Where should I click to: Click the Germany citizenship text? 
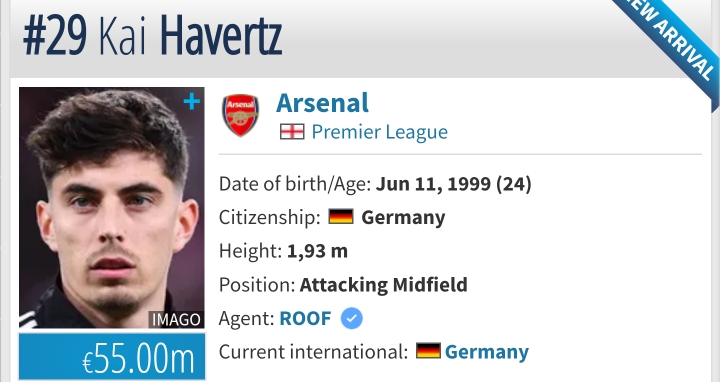pos(403,218)
